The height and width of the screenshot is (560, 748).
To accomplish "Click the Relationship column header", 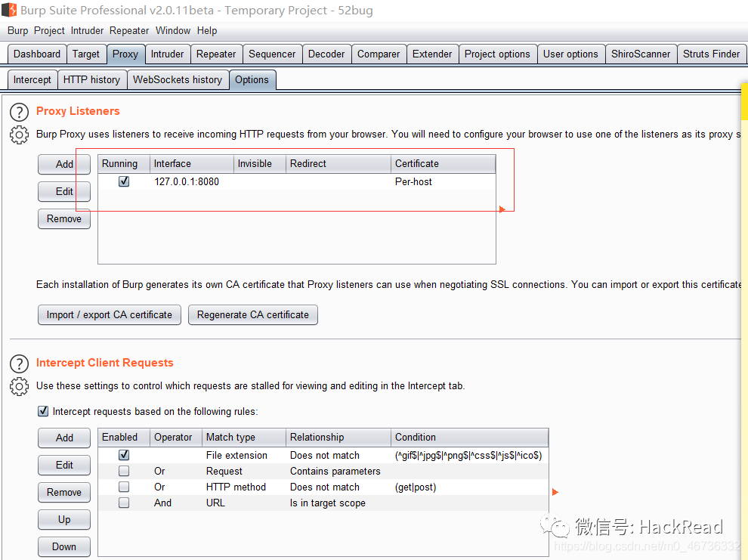I will [x=338, y=437].
